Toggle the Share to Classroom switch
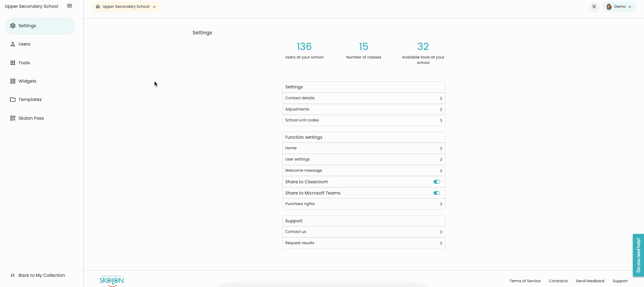 [x=437, y=182]
